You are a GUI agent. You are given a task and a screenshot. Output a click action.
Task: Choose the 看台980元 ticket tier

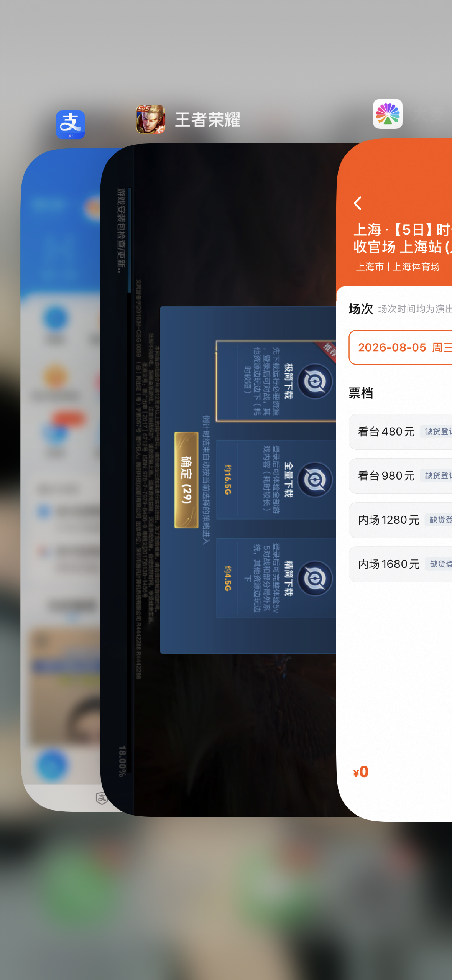pyautogui.click(x=400, y=476)
